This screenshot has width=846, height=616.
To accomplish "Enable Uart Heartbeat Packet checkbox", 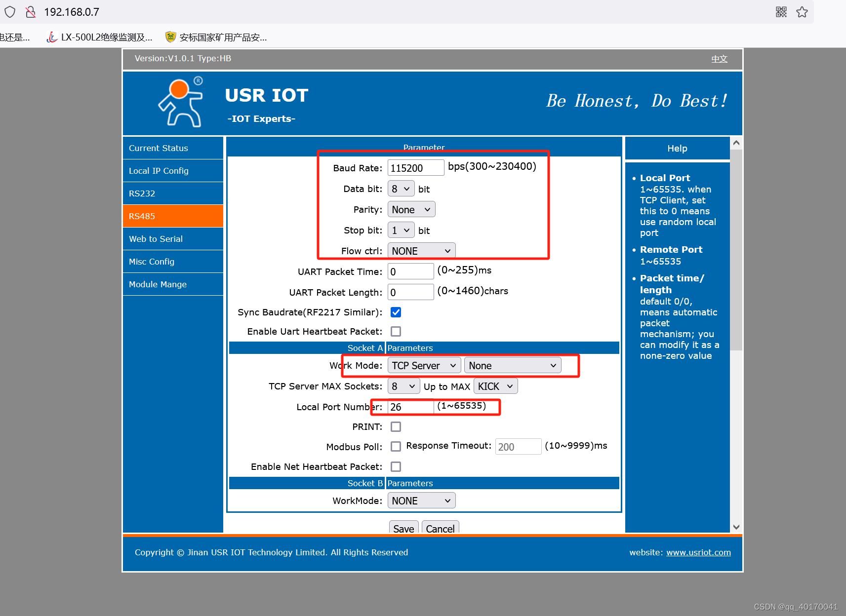I will tap(396, 331).
